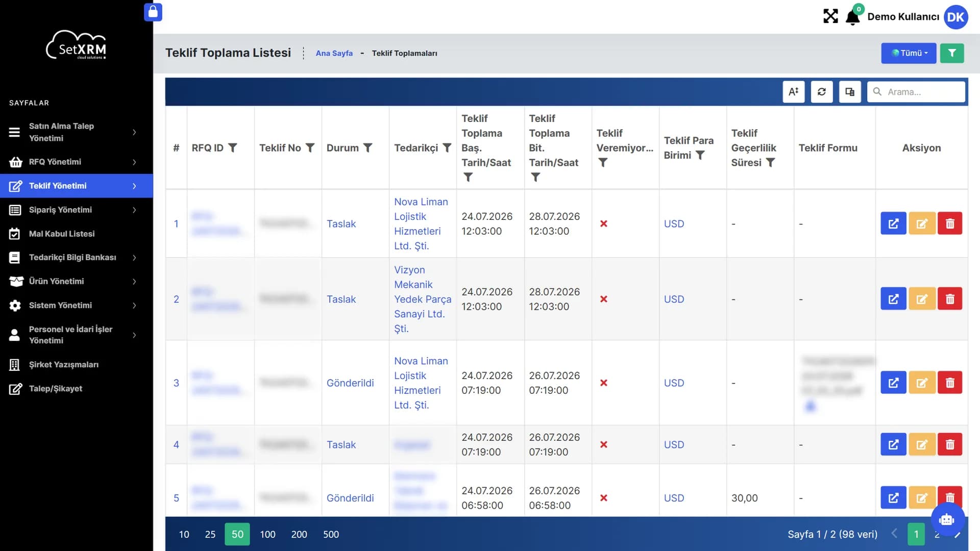The height and width of the screenshot is (551, 980).
Task: Click the green filter button
Action: coord(951,53)
